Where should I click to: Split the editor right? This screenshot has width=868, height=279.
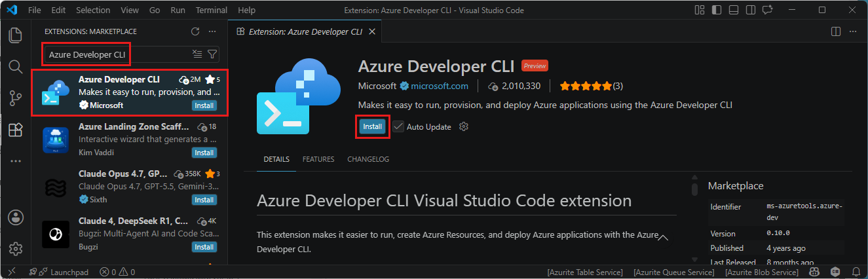click(836, 31)
